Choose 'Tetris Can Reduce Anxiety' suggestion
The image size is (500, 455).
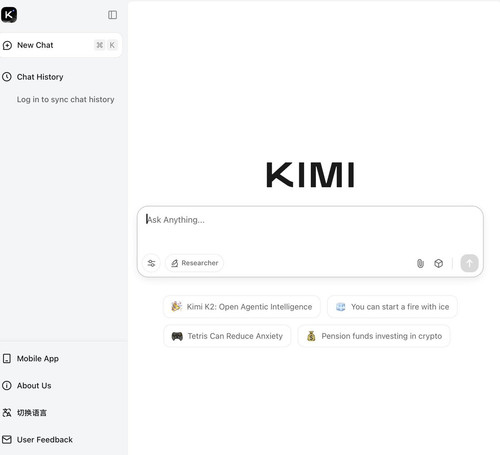pos(227,336)
